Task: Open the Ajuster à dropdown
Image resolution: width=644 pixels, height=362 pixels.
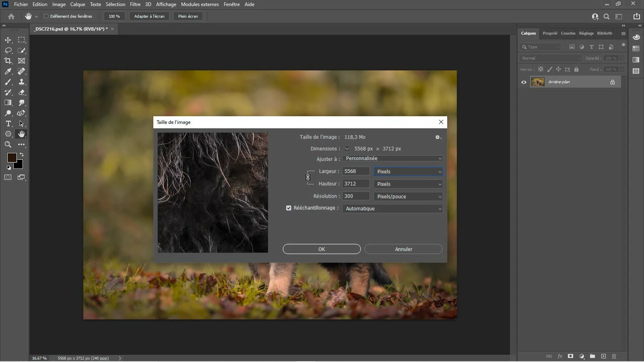Action: 392,158
